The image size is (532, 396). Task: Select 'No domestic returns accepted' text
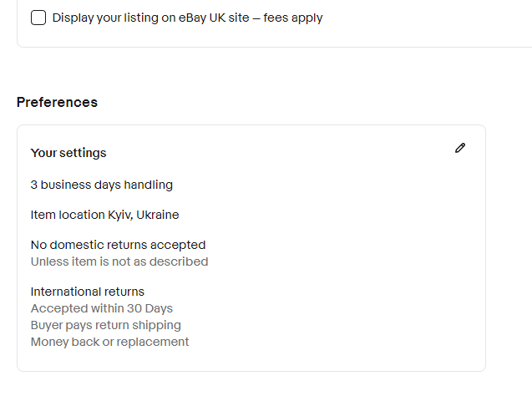click(x=118, y=245)
